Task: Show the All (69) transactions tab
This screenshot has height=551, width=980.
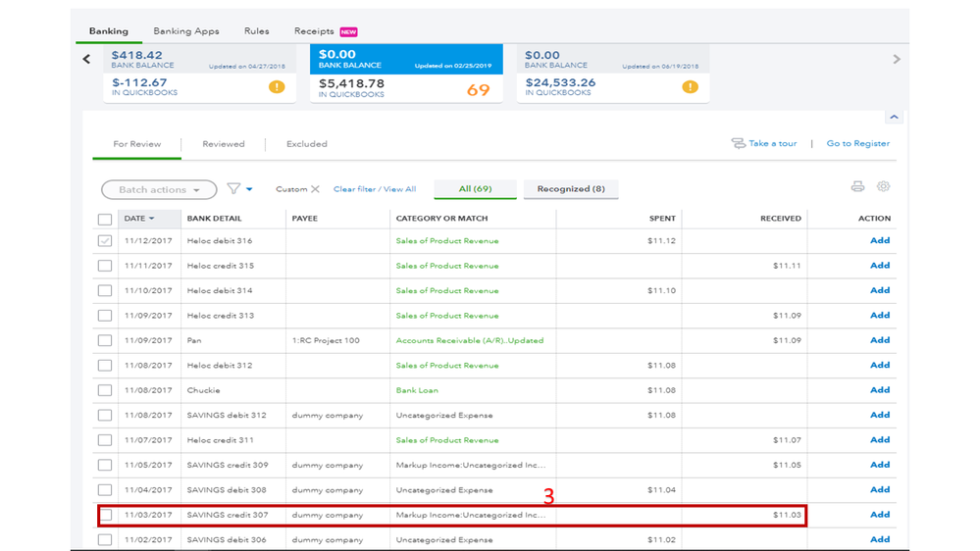Action: coord(475,188)
